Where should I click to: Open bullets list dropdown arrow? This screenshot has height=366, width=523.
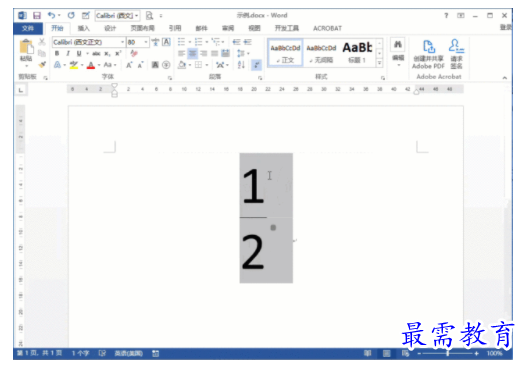189,42
